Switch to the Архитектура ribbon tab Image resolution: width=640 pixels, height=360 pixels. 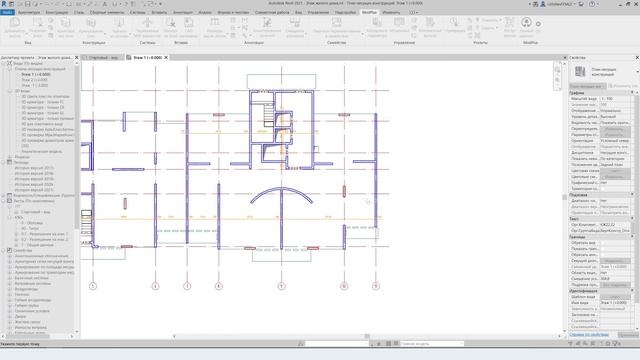pos(29,12)
